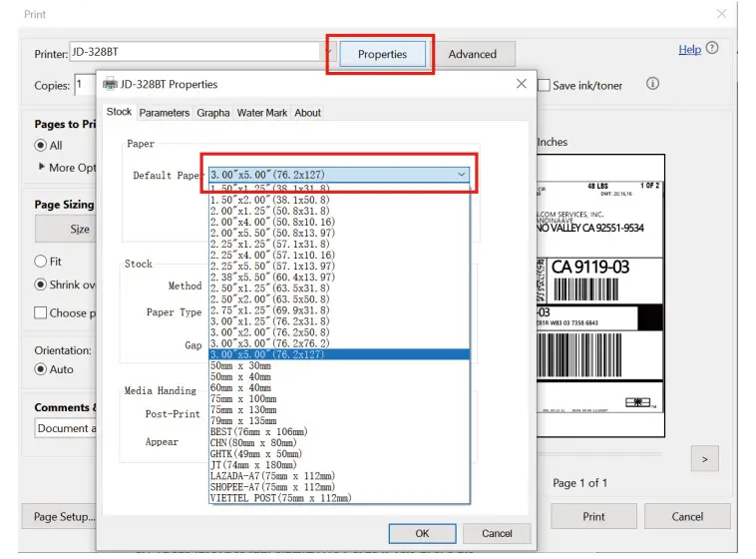Click the Help question mark icon
The height and width of the screenshot is (559, 756).
point(712,48)
